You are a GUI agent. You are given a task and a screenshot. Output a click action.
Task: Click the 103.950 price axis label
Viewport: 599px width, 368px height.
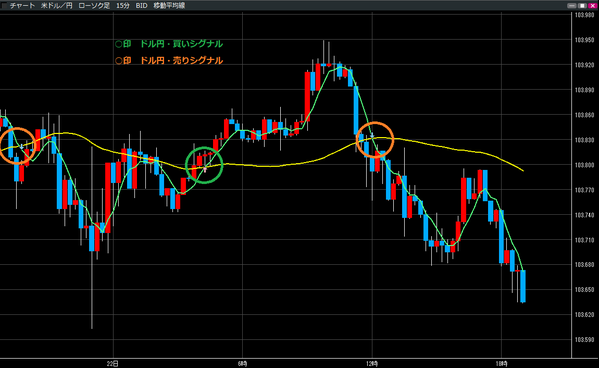pyautogui.click(x=584, y=40)
